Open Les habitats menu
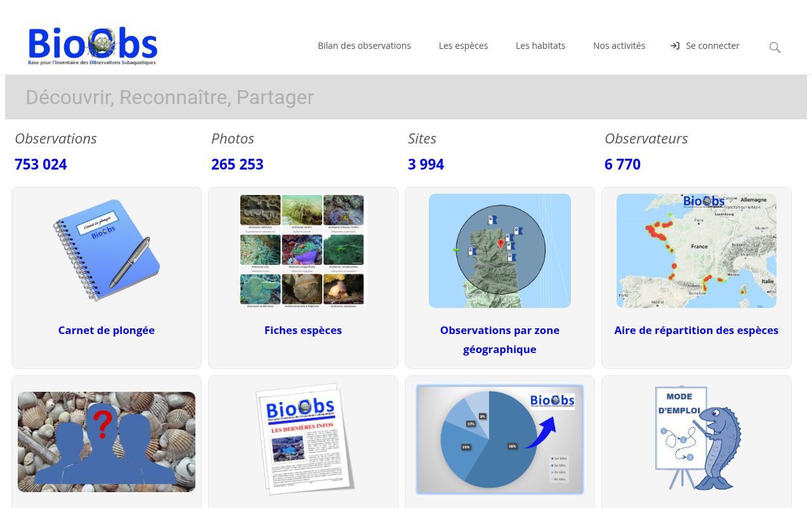Viewport: 812px width, 508px height. coord(540,46)
